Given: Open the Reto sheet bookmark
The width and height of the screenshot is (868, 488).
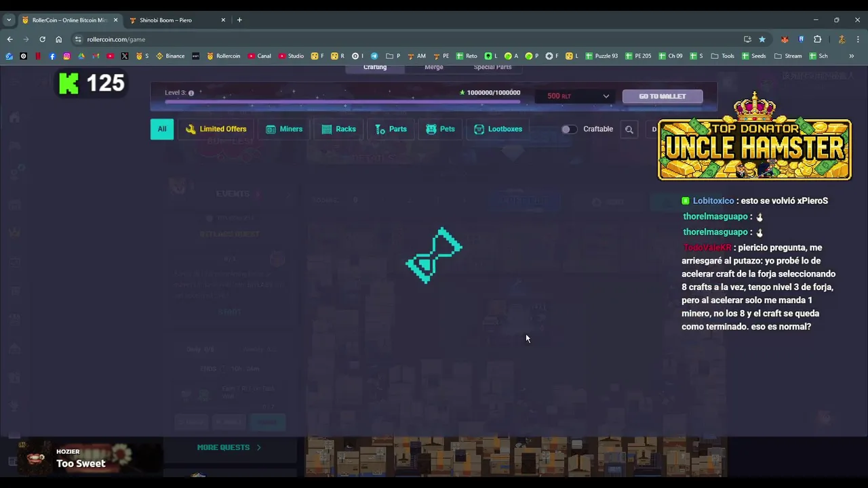Looking at the screenshot, I should 467,56.
